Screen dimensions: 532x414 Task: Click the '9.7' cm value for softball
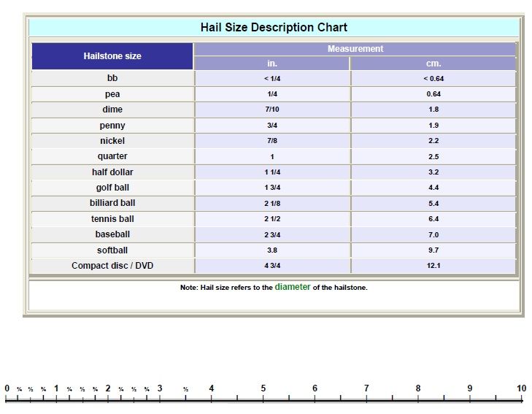(433, 250)
